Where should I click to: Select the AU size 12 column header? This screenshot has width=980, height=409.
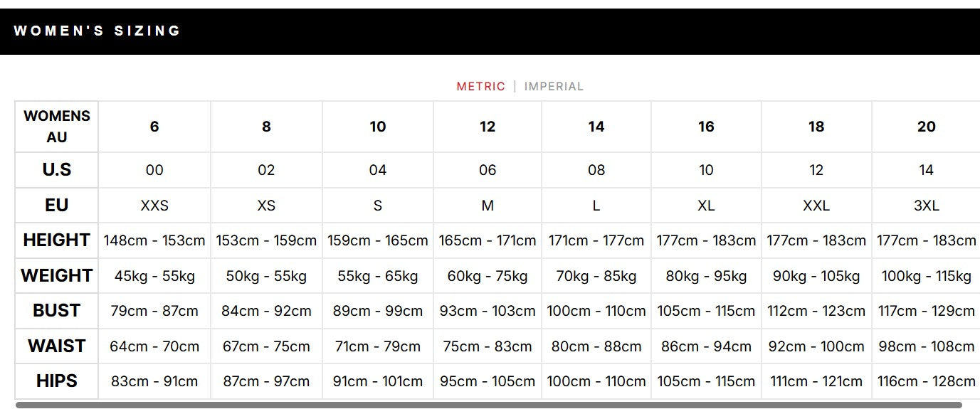tap(488, 127)
